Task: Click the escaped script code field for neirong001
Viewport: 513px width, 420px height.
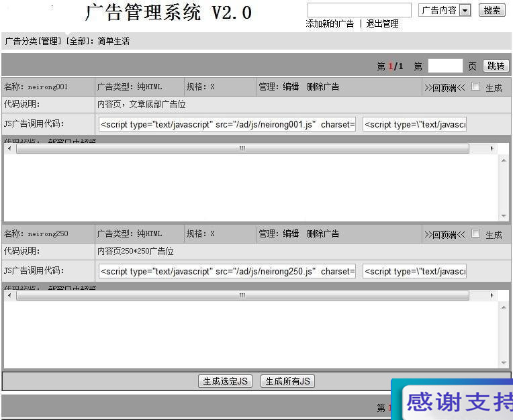Action: [x=414, y=125]
